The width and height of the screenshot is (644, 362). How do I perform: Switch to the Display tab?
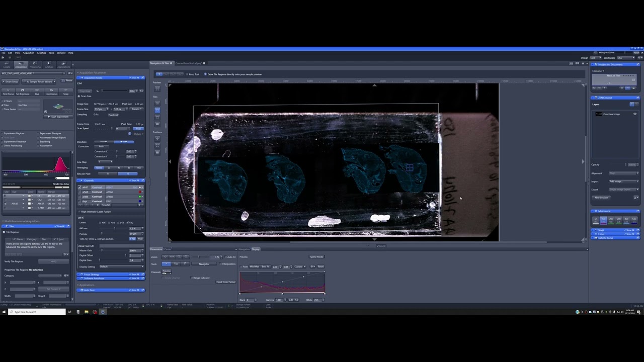coord(256,249)
